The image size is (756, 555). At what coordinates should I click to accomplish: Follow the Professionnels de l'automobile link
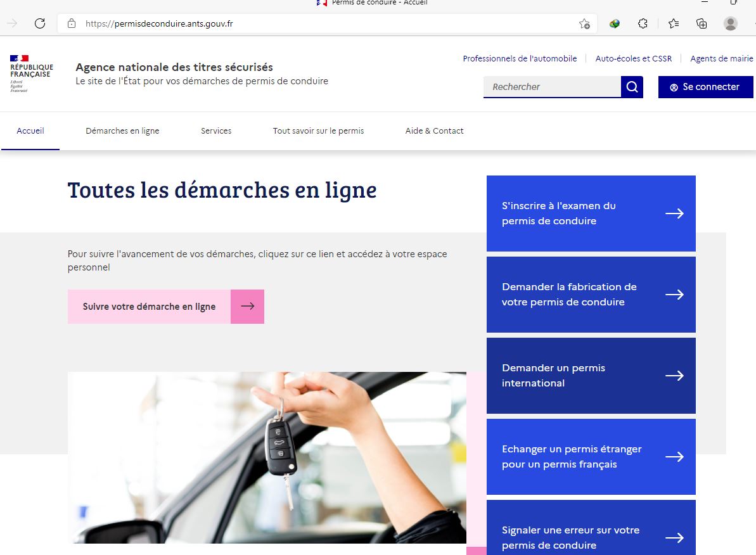[x=520, y=59]
